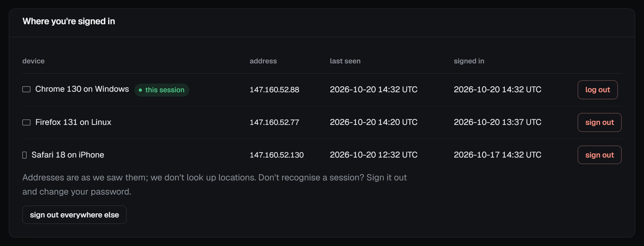Click IP address 147.160.52.77
This screenshot has width=644, height=246.
pyautogui.click(x=274, y=122)
